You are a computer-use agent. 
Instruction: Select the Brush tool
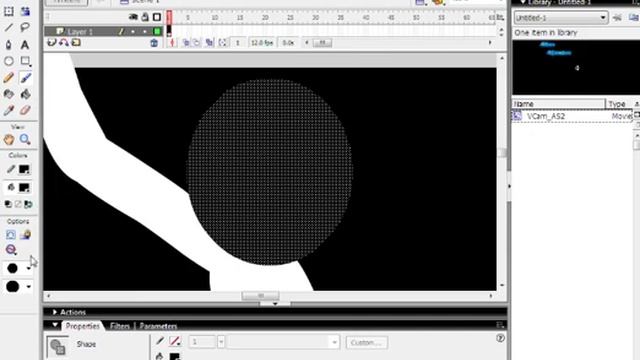tap(25, 78)
